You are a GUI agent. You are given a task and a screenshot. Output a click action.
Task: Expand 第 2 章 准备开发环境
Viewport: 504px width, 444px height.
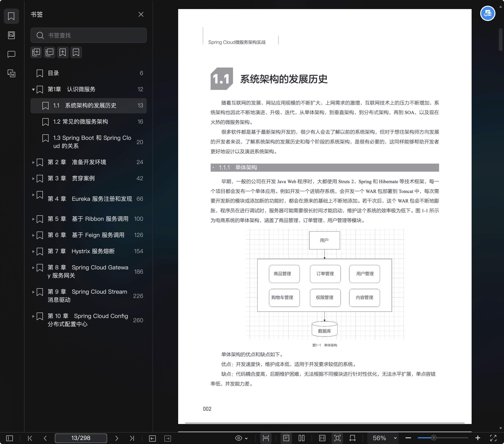pyautogui.click(x=33, y=162)
